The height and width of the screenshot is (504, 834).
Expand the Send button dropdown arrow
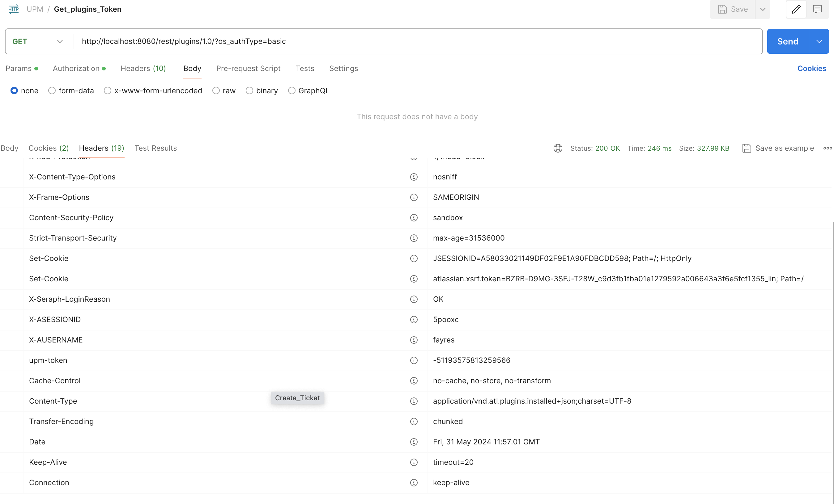[x=819, y=41]
